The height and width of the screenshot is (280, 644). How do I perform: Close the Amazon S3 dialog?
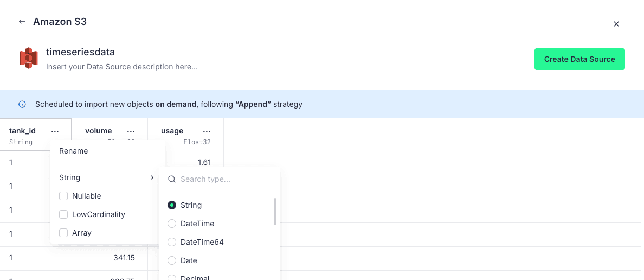[616, 24]
